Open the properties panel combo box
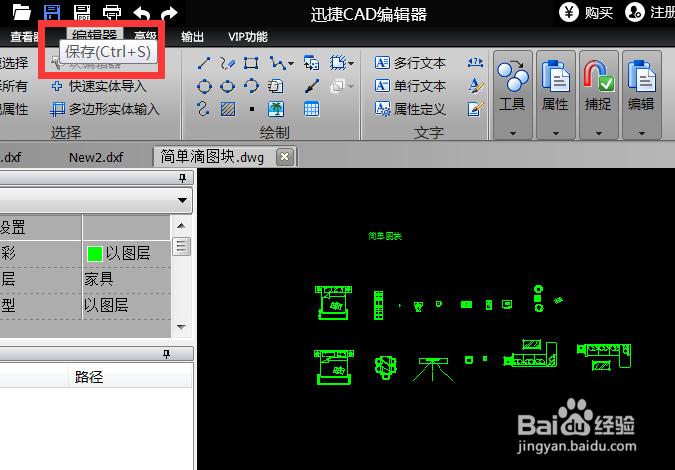Screen dimensions: 675x470 tap(96, 200)
